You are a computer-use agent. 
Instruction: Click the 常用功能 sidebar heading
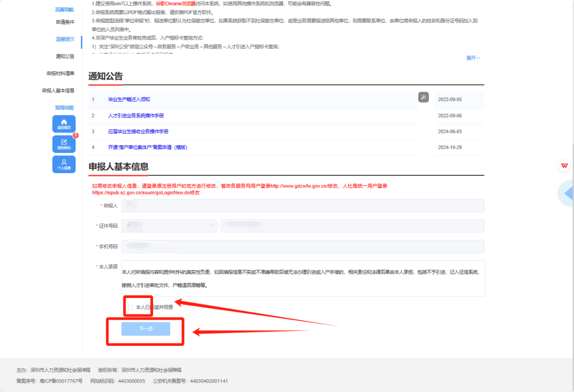click(x=64, y=108)
